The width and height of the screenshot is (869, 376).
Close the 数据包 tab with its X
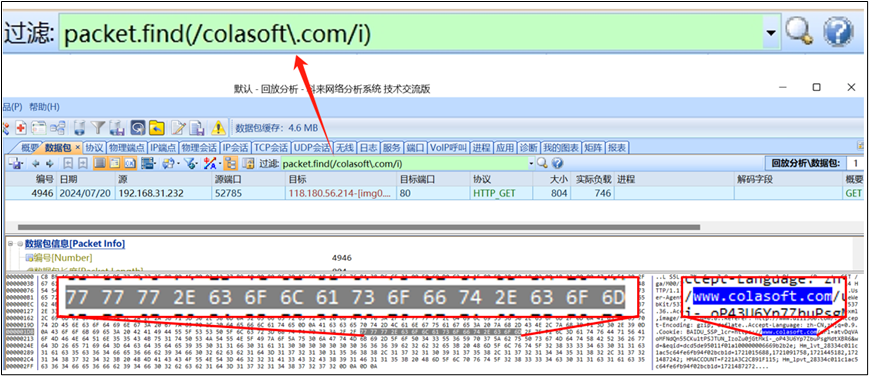point(78,148)
